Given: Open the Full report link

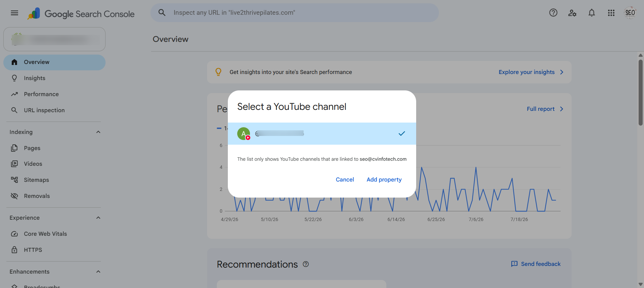Looking at the screenshot, I should click(540, 109).
